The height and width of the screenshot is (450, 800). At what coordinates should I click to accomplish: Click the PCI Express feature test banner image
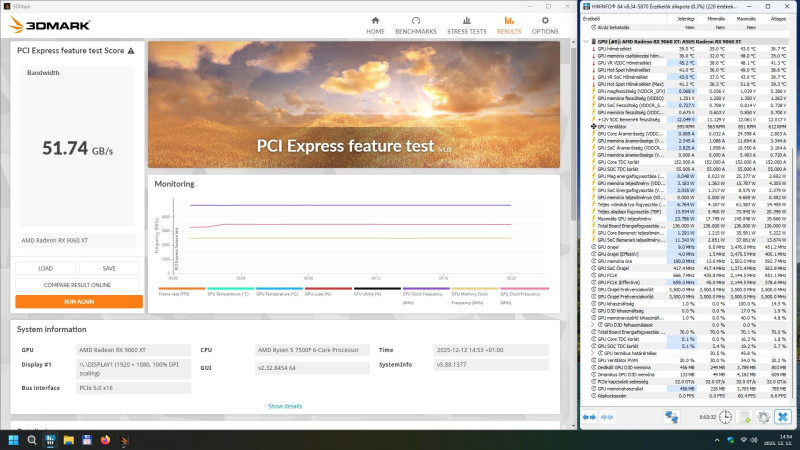coord(354,105)
